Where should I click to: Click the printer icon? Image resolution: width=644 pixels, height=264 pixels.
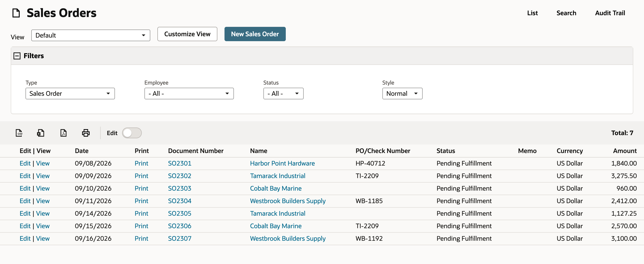86,133
